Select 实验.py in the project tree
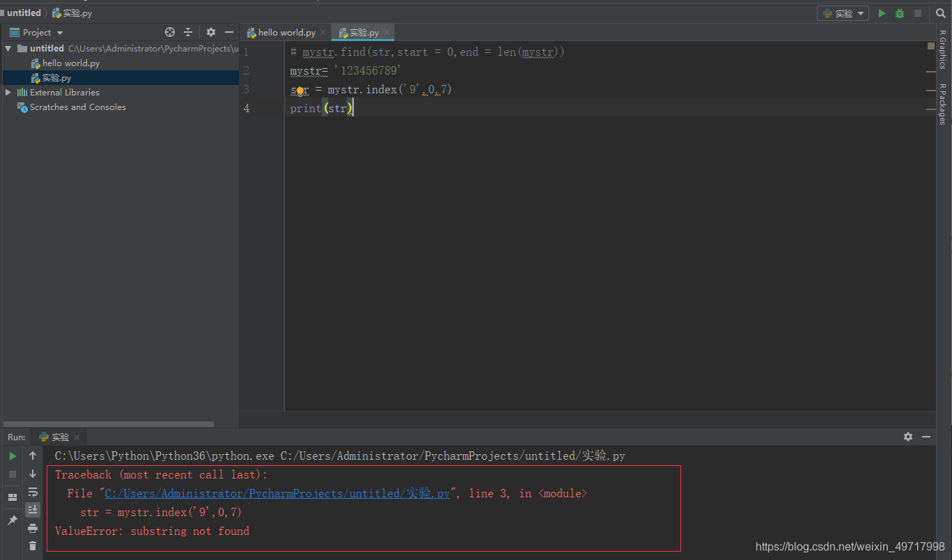 pyautogui.click(x=56, y=78)
